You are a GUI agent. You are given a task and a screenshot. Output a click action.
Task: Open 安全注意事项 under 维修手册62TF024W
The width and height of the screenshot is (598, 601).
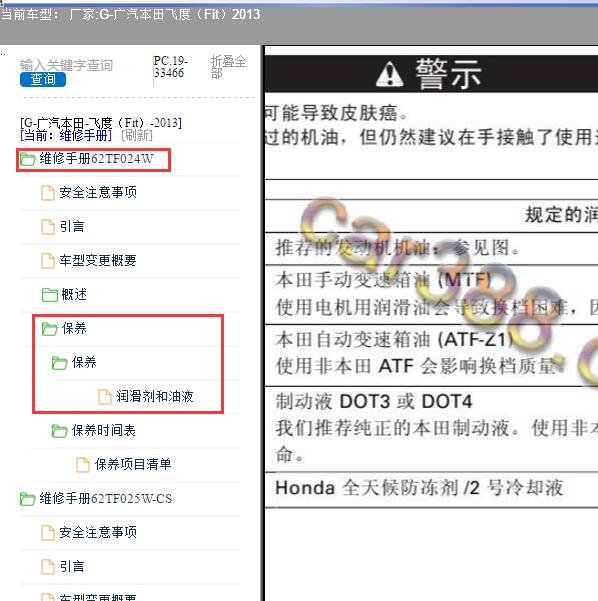(98, 192)
